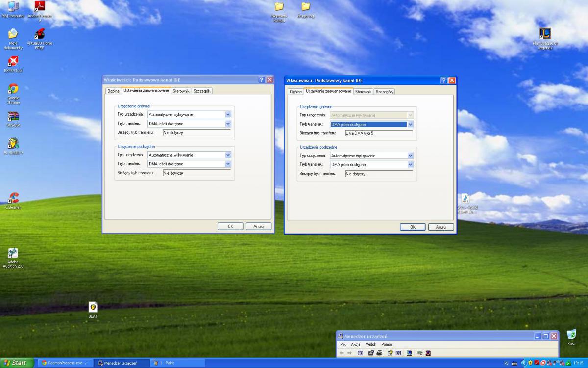The width and height of the screenshot is (588, 368).
Task: Scan for hardware changes in Menedżer urządzeń toolbar
Action: click(409, 353)
